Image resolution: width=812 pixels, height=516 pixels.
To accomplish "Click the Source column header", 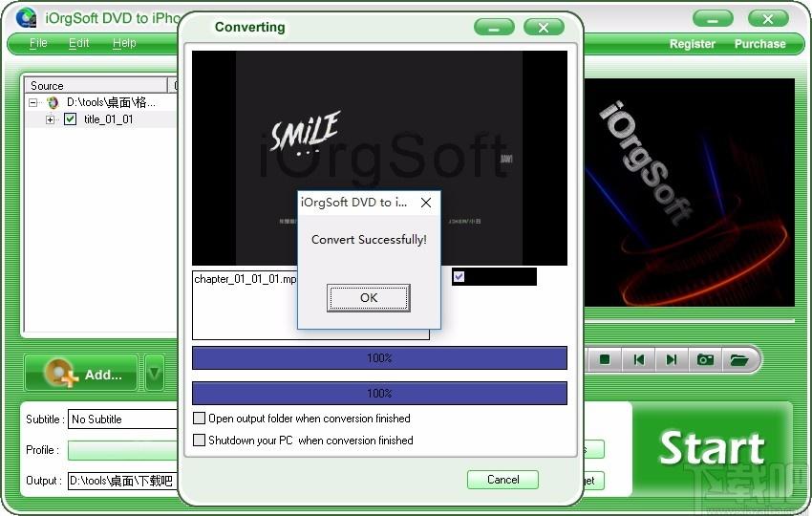I will click(x=96, y=85).
